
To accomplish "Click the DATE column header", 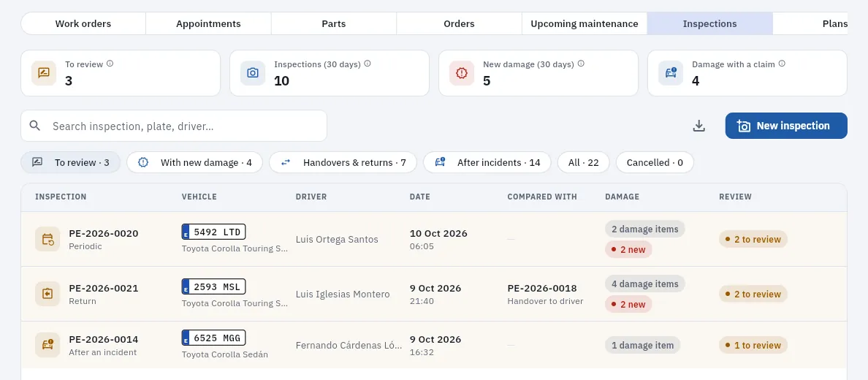I will (419, 197).
